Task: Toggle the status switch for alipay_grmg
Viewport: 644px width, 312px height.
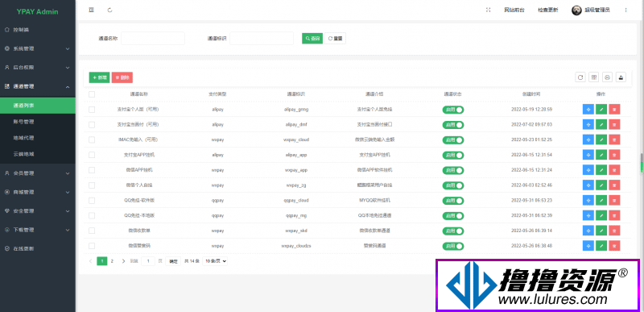Action: [x=453, y=110]
